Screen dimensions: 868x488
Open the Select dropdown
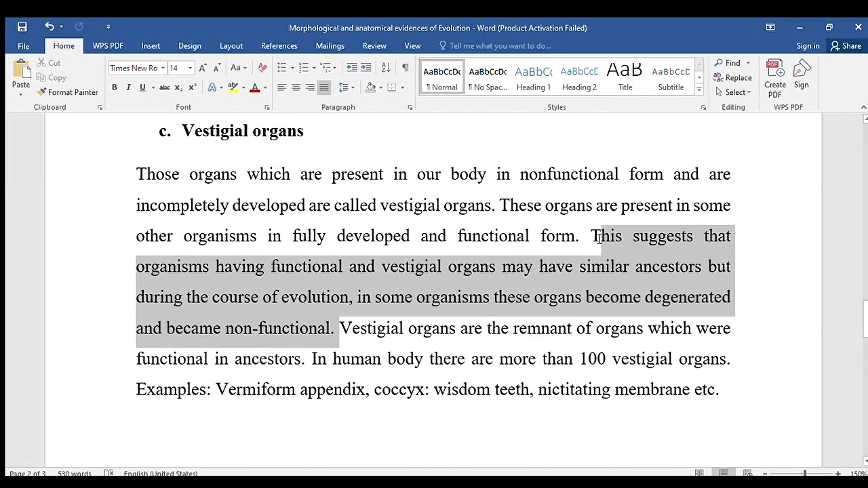[732, 92]
